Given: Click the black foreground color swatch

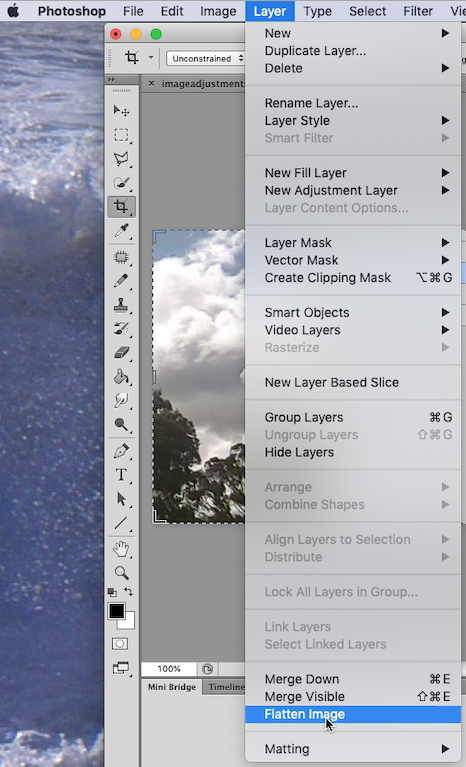Looking at the screenshot, I should click(116, 611).
